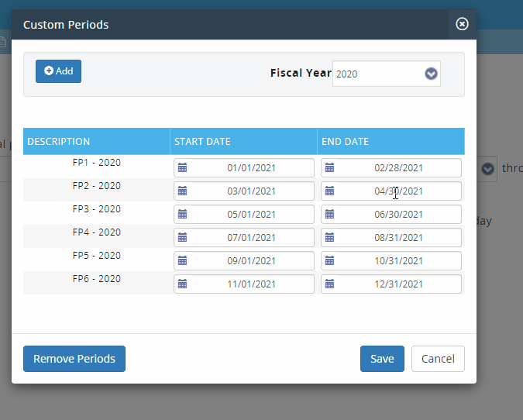This screenshot has width=523, height=420.
Task: Click the Add button
Action: pyautogui.click(x=58, y=71)
